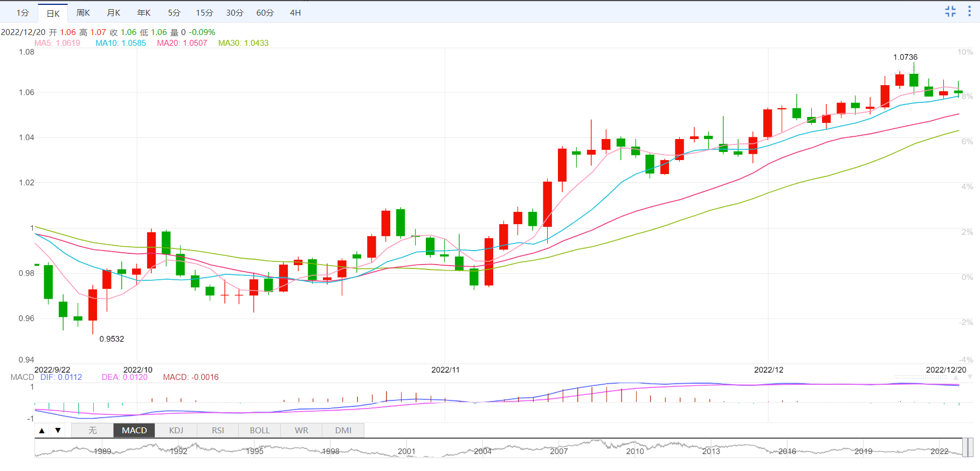Select the 无 (none) indicator button
This screenshot has height=471, width=980.
pyautogui.click(x=93, y=431)
